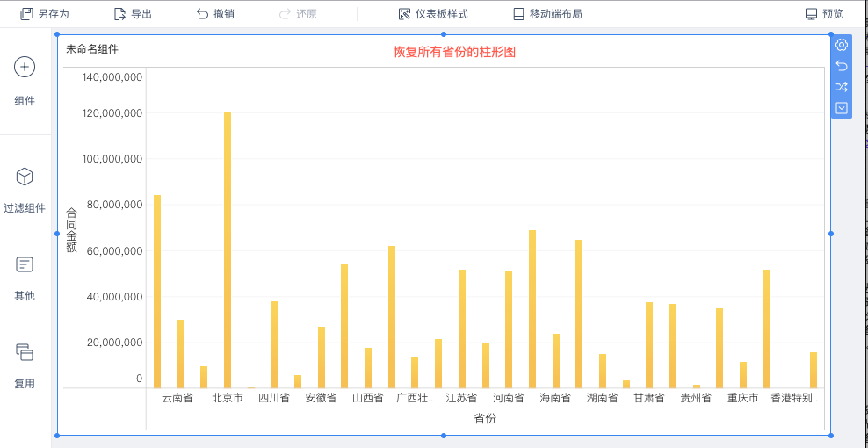
Task: Click the 河南省 axis label
Action: coord(509,398)
